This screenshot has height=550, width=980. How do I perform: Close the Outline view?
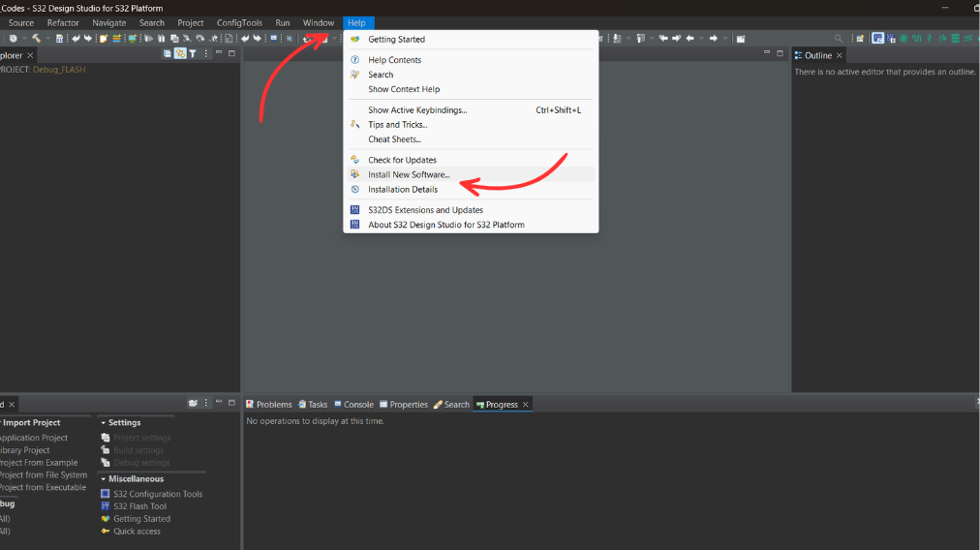(x=840, y=55)
